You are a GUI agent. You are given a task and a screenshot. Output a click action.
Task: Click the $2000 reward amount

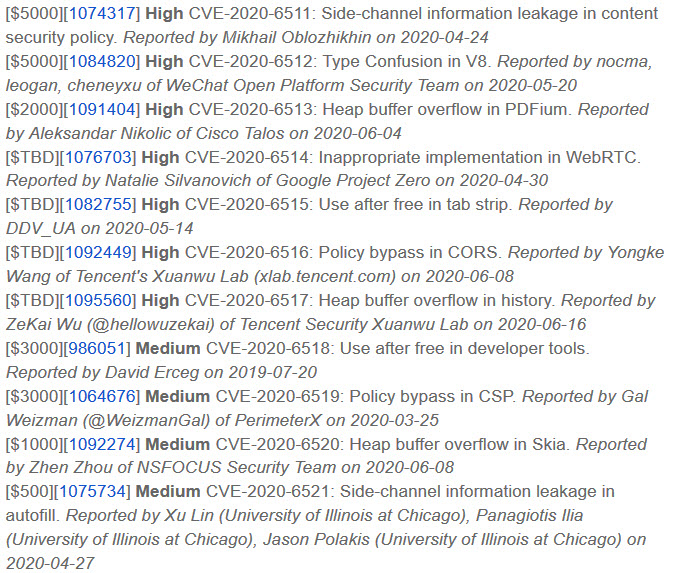(35, 109)
